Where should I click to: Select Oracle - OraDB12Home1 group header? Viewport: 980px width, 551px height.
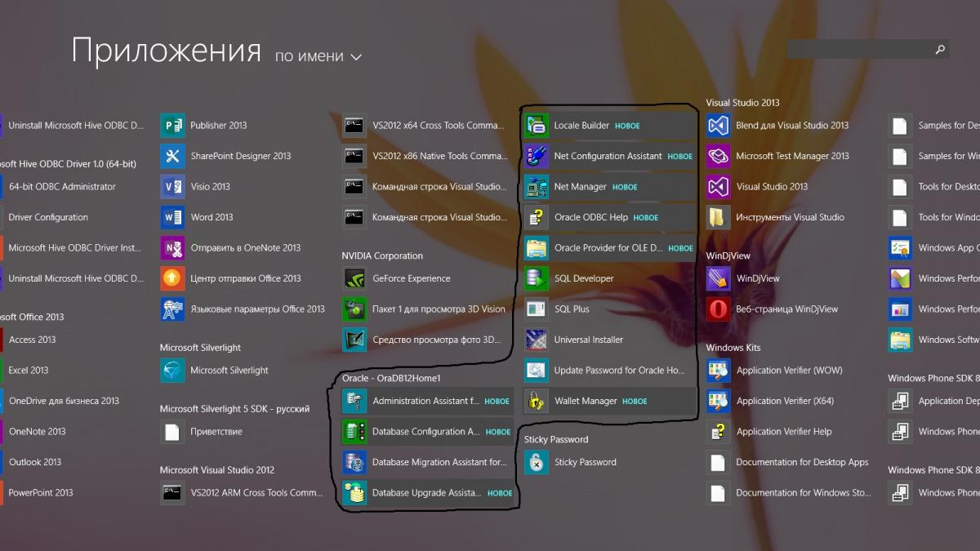391,379
